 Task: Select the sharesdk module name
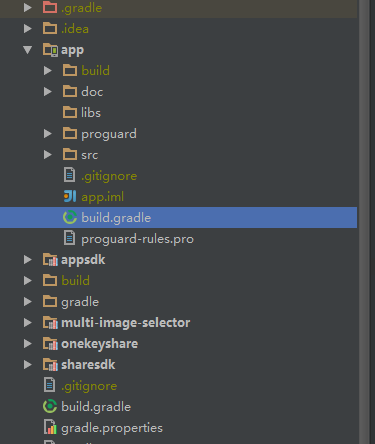(88, 365)
